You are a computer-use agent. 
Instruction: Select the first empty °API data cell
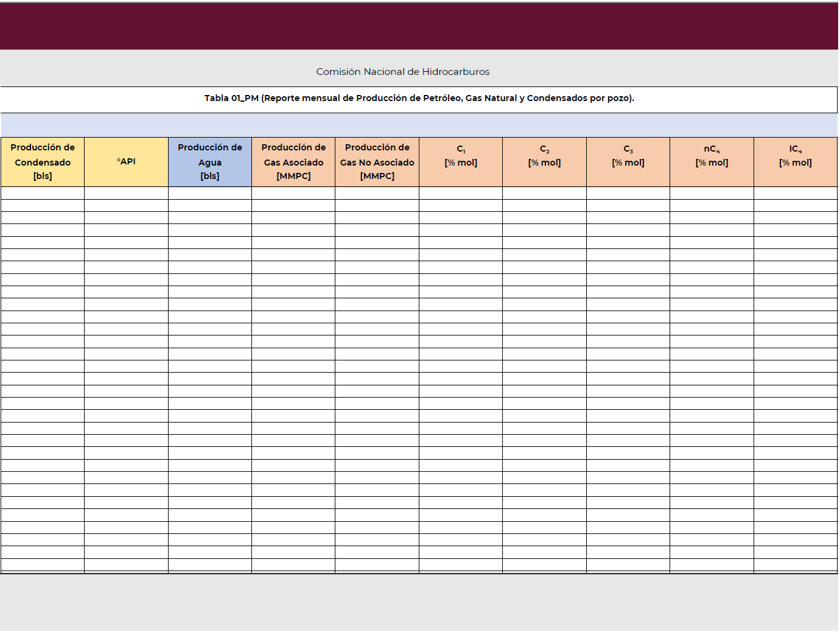tap(126, 192)
